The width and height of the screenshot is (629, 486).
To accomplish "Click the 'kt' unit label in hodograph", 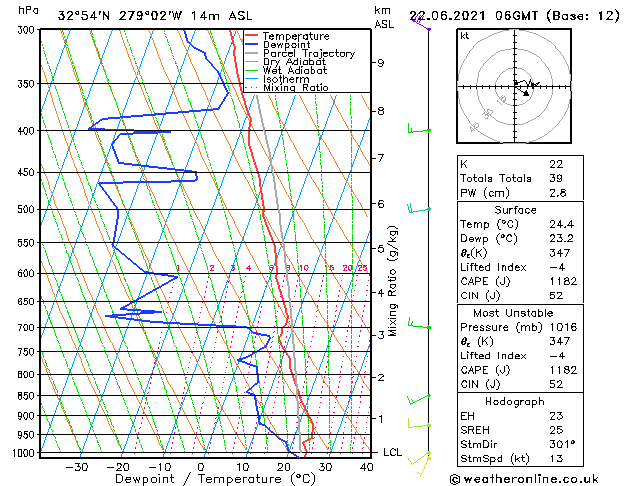I will click(465, 36).
